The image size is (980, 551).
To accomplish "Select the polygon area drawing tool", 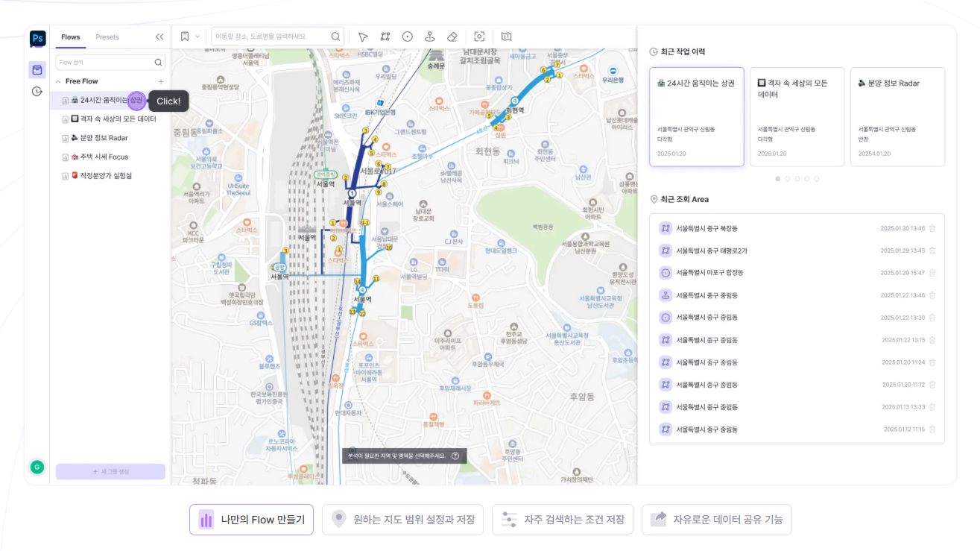I will click(385, 37).
